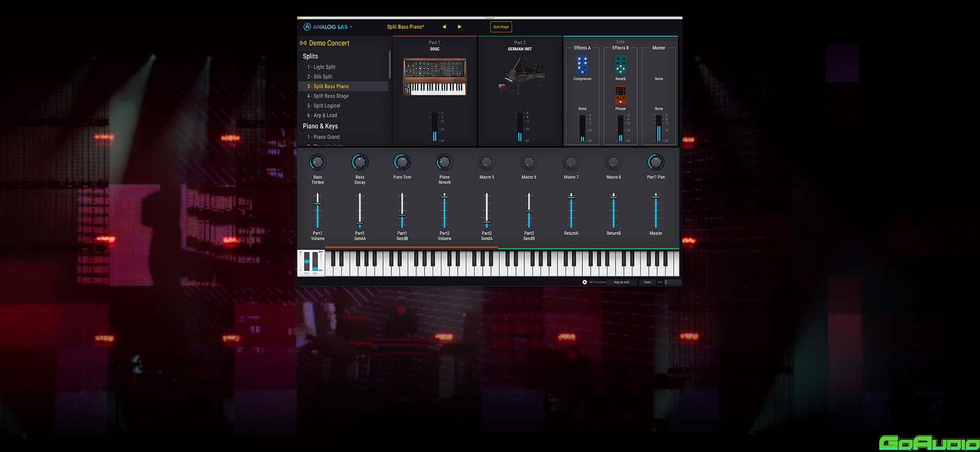The image size is (980, 452).
Task: Click the Mod wheel
Action: coord(315,262)
